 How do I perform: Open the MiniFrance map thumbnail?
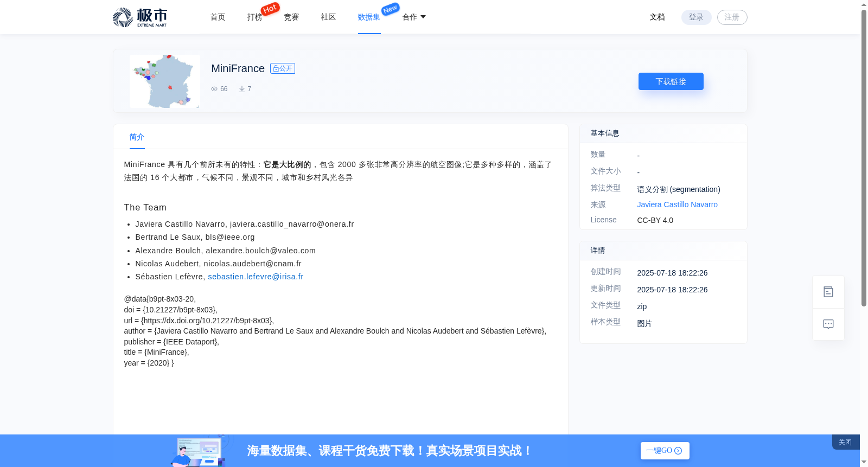point(165,81)
